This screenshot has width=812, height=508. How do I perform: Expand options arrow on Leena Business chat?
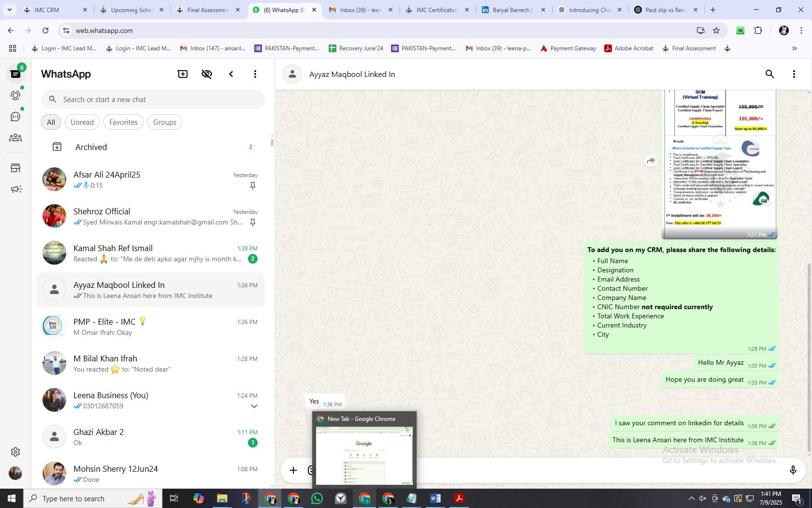click(254, 406)
